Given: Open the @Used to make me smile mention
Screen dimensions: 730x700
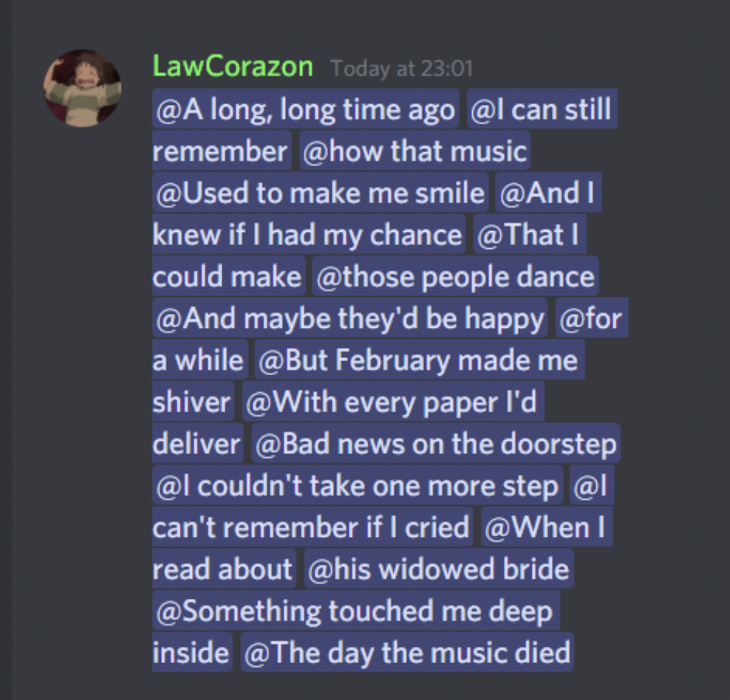Looking at the screenshot, I should coord(321,193).
